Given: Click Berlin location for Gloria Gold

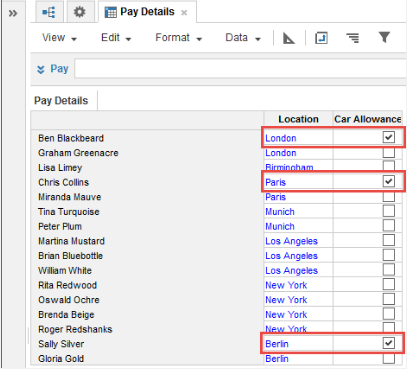Looking at the screenshot, I should pos(277,359).
